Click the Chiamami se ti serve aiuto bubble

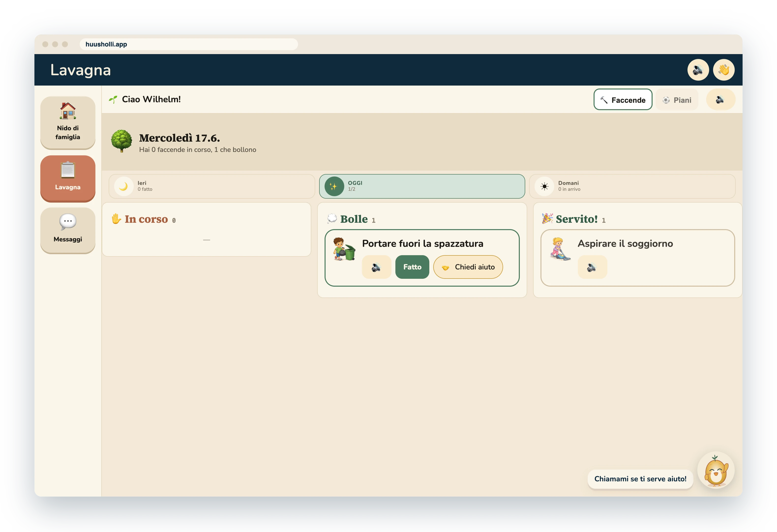640,479
